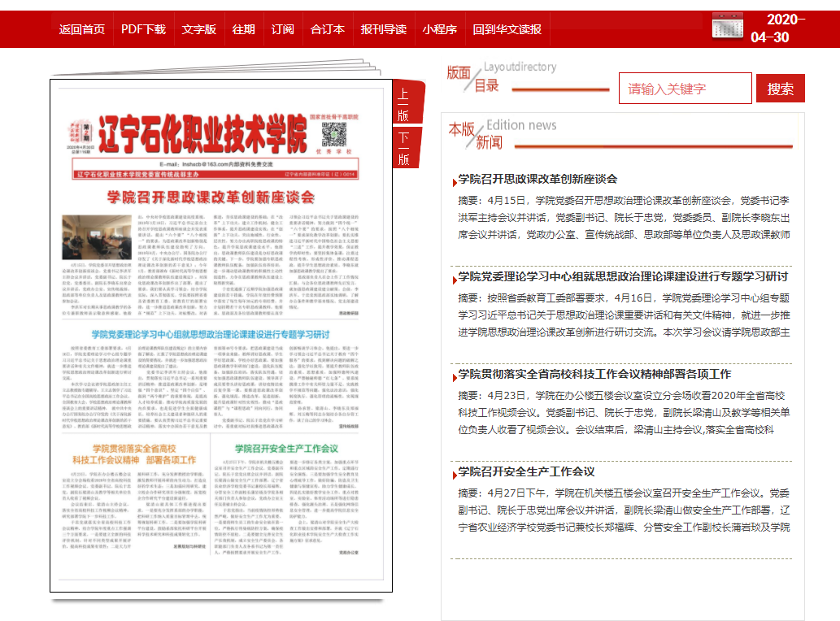The height and width of the screenshot is (621, 840).
Task: Click the red 搜索 search button
Action: coord(780,89)
